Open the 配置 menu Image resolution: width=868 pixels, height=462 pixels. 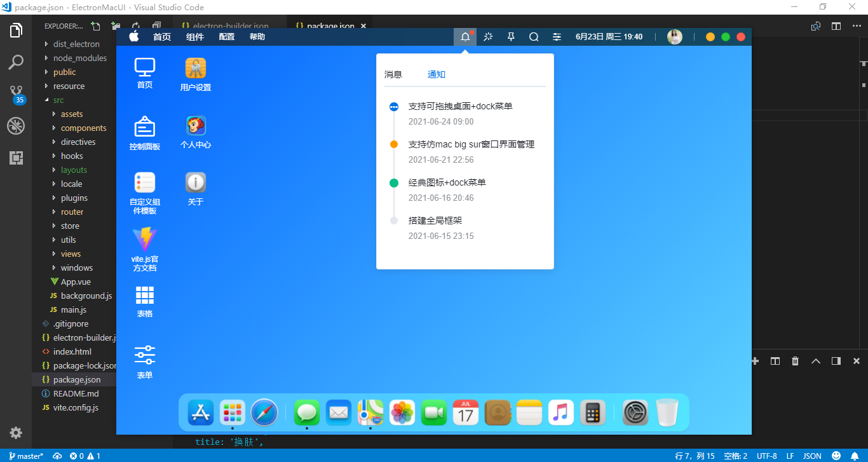click(226, 36)
